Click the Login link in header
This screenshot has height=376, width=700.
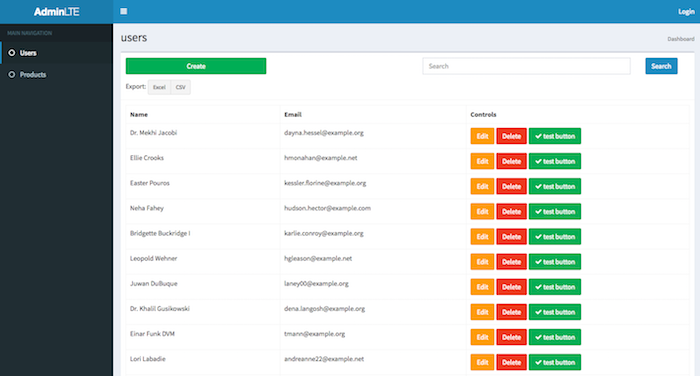point(686,12)
